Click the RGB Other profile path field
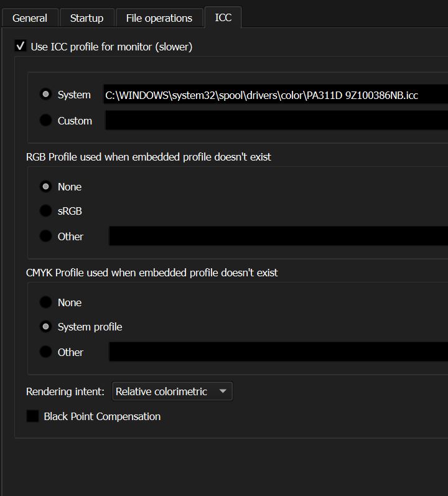The width and height of the screenshot is (448, 496). (278, 236)
